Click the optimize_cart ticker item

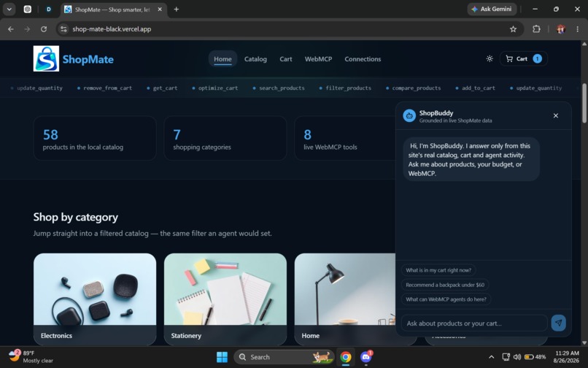point(215,88)
